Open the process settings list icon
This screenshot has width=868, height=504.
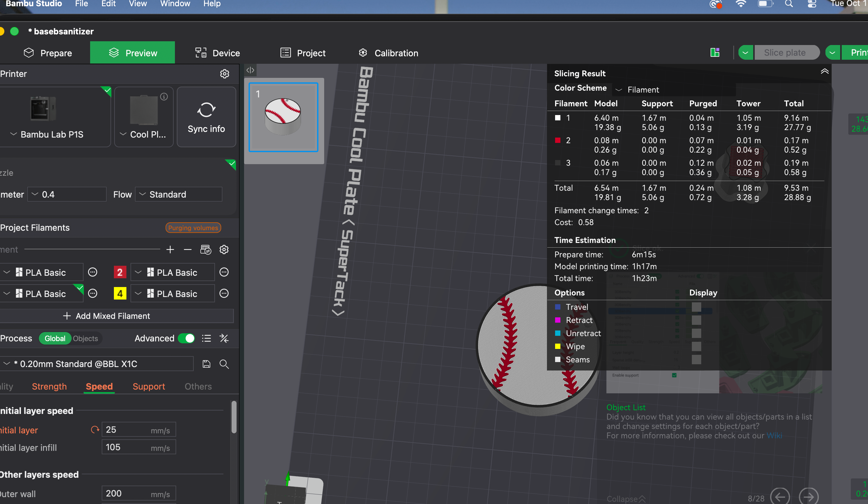coord(206,338)
